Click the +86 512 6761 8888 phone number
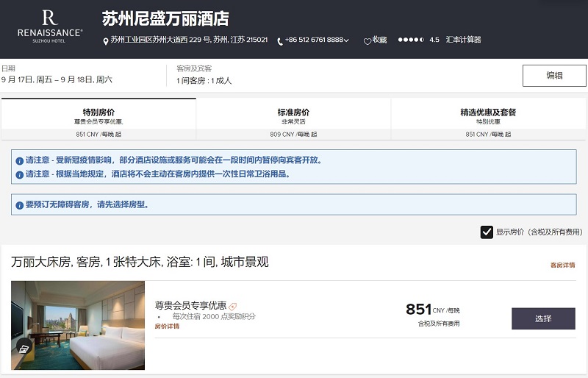The height and width of the screenshot is (378, 588). tap(314, 40)
